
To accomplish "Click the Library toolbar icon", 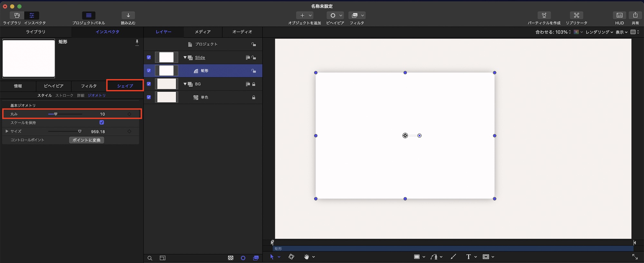I will (x=17, y=15).
